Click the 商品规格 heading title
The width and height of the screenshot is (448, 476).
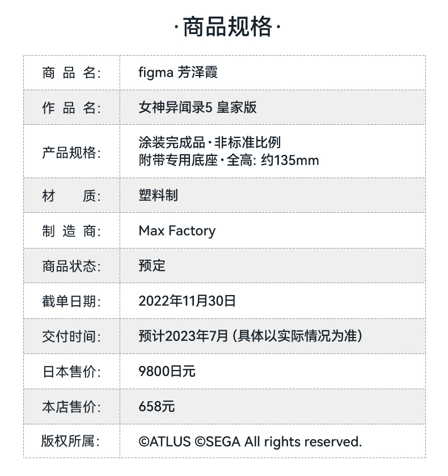227,27
